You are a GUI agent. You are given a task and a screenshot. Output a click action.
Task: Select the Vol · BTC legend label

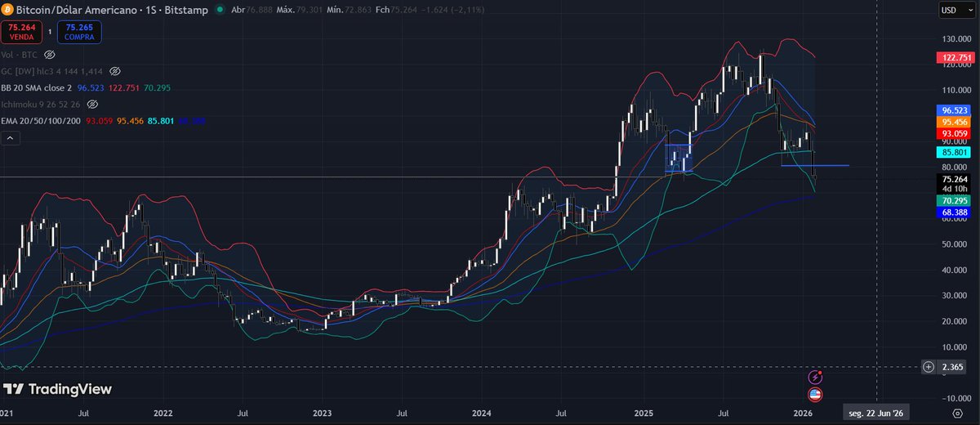[x=20, y=55]
